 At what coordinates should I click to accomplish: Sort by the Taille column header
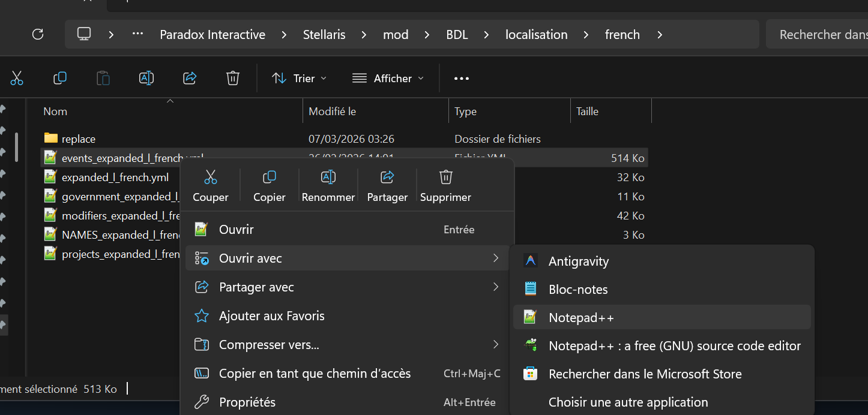[x=587, y=112]
